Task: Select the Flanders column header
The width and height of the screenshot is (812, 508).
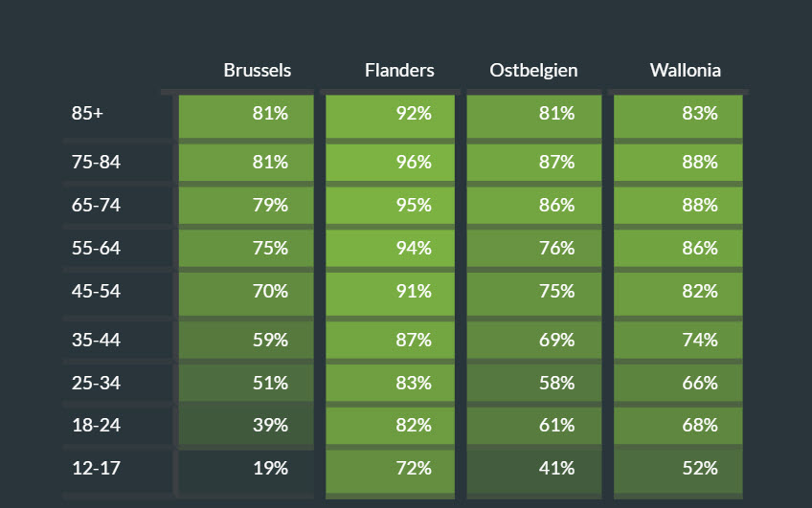Action: pyautogui.click(x=399, y=70)
